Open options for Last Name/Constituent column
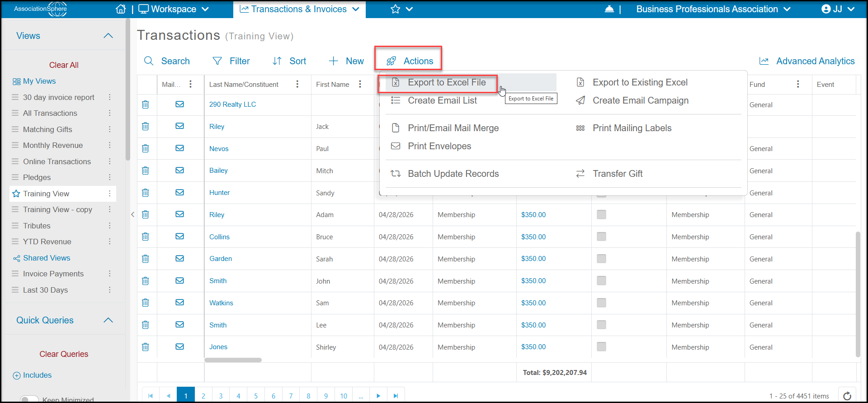Screen dimensions: 868x403 point(297,84)
